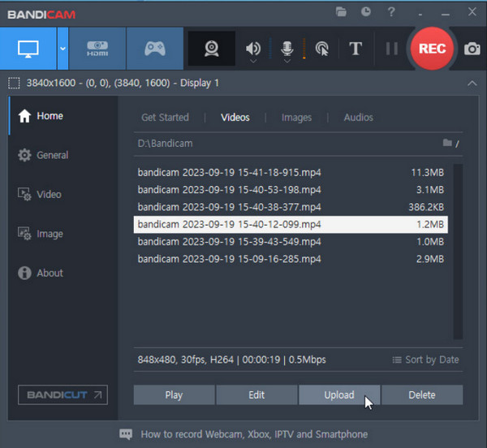This screenshot has height=448, width=487.
Task: Click the 1.0MB file size
Action: click(x=430, y=242)
